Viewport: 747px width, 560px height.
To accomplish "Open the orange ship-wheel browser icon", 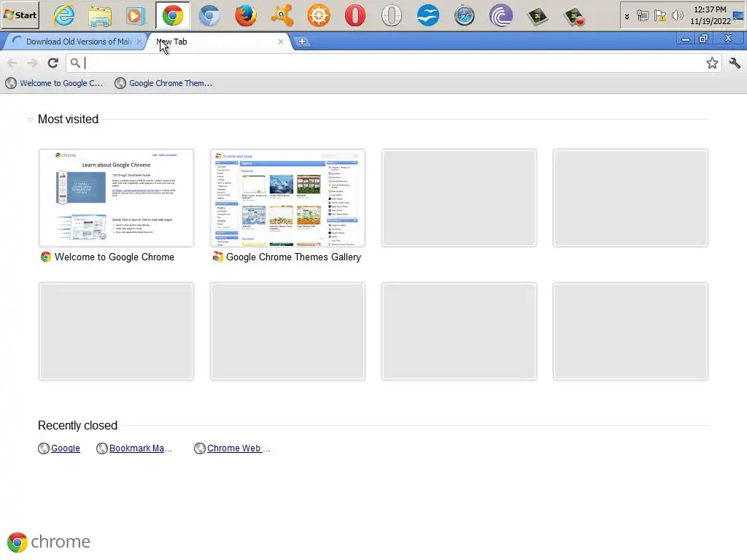I will 319,16.
